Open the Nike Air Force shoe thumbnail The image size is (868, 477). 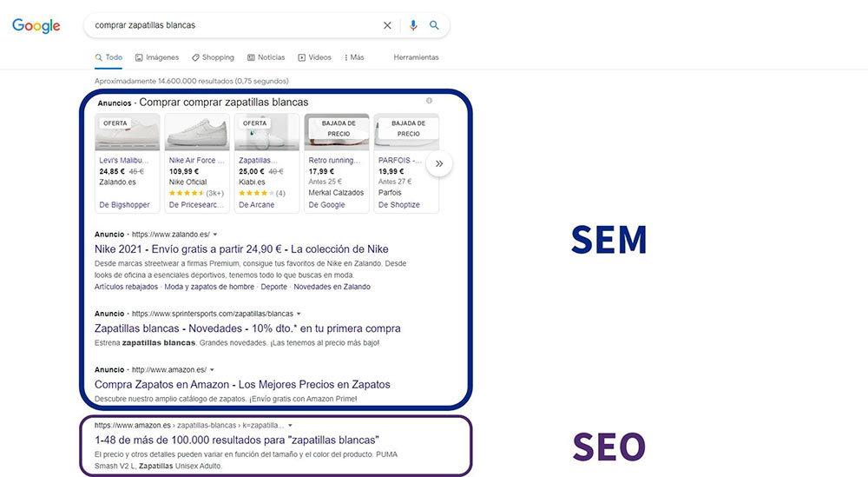197,132
